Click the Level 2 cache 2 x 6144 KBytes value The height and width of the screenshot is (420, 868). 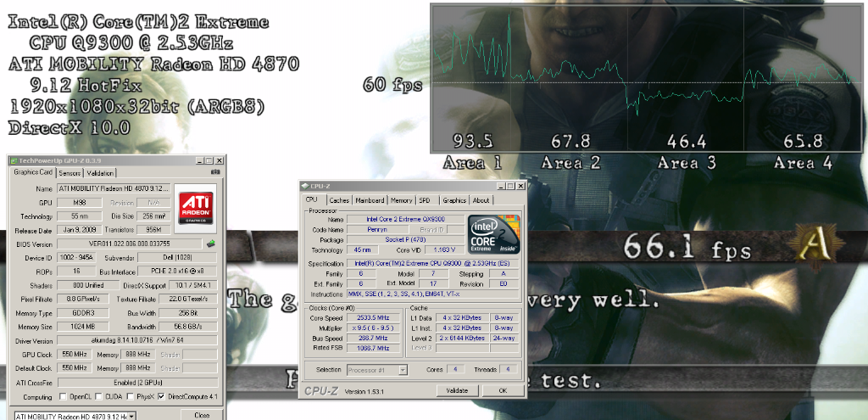[462, 338]
